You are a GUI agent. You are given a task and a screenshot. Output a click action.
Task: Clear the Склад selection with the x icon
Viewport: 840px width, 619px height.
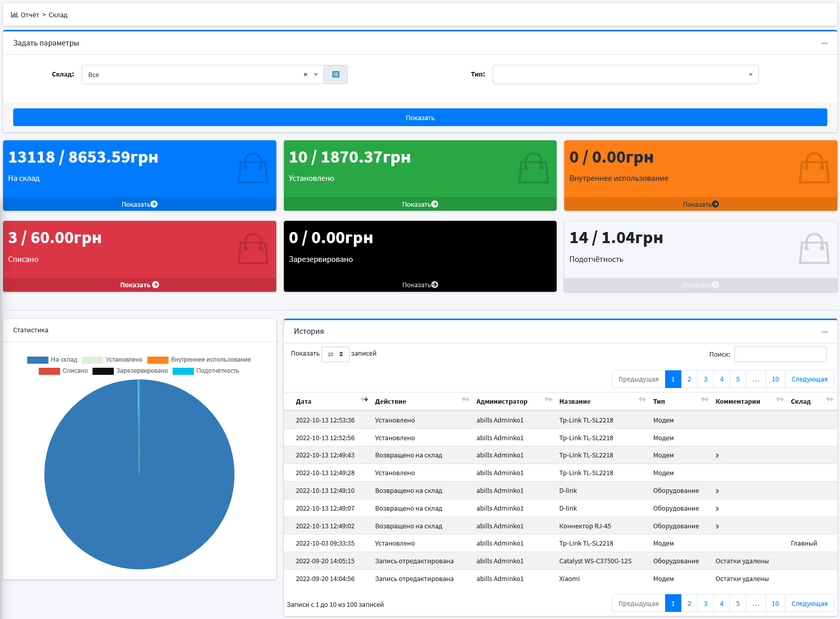click(x=305, y=74)
